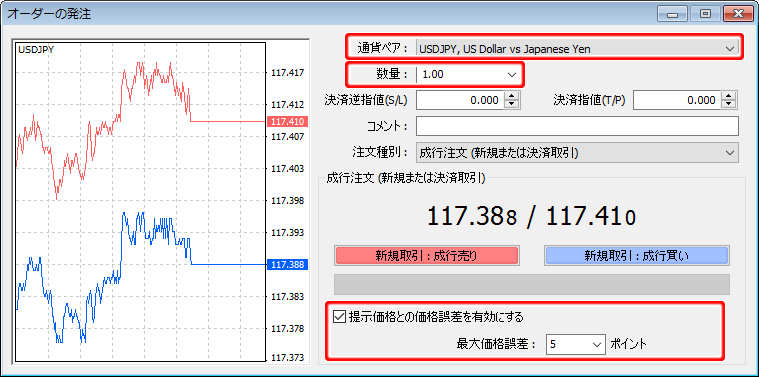
Task: Close the オーダーの発注 dialog
Action: tap(739, 14)
